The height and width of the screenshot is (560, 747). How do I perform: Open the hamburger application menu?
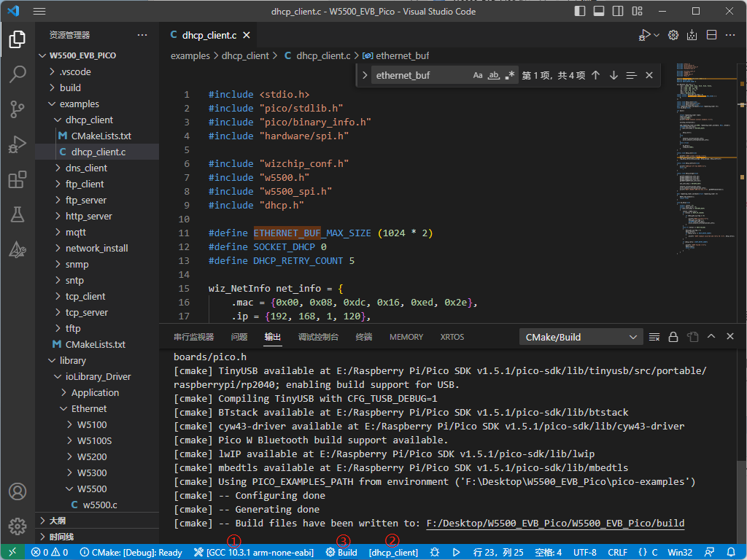(x=39, y=12)
